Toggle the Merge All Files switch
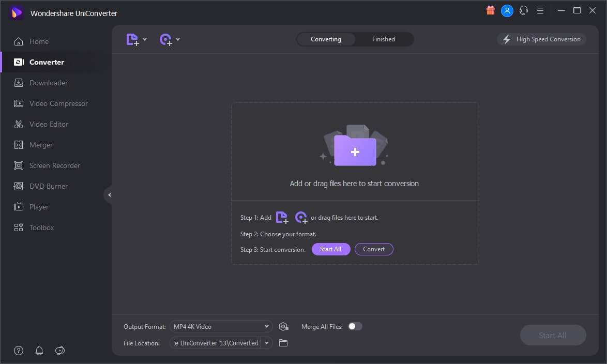 pos(355,326)
